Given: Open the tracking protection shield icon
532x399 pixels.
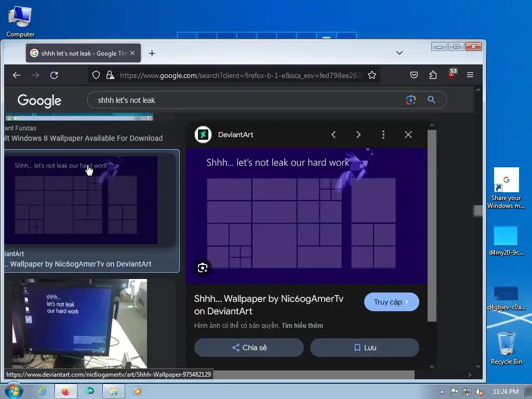Looking at the screenshot, I should pos(96,75).
